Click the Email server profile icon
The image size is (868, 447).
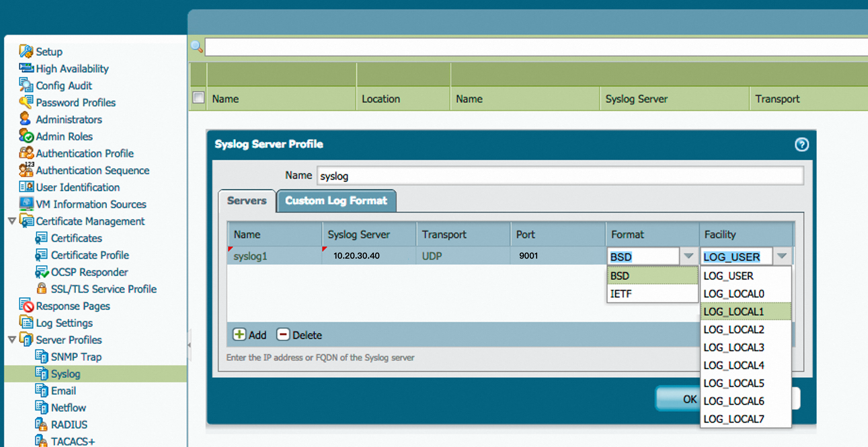click(41, 390)
